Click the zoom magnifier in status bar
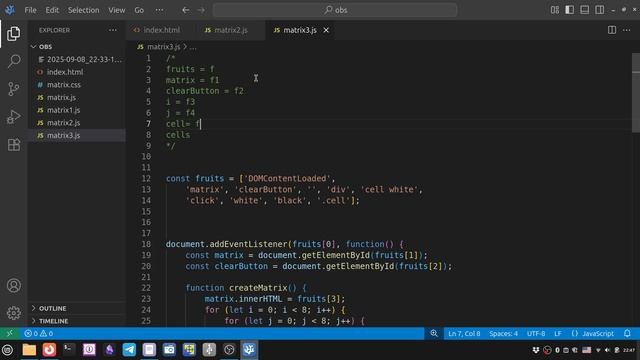This screenshot has height=360, width=640. [434, 333]
